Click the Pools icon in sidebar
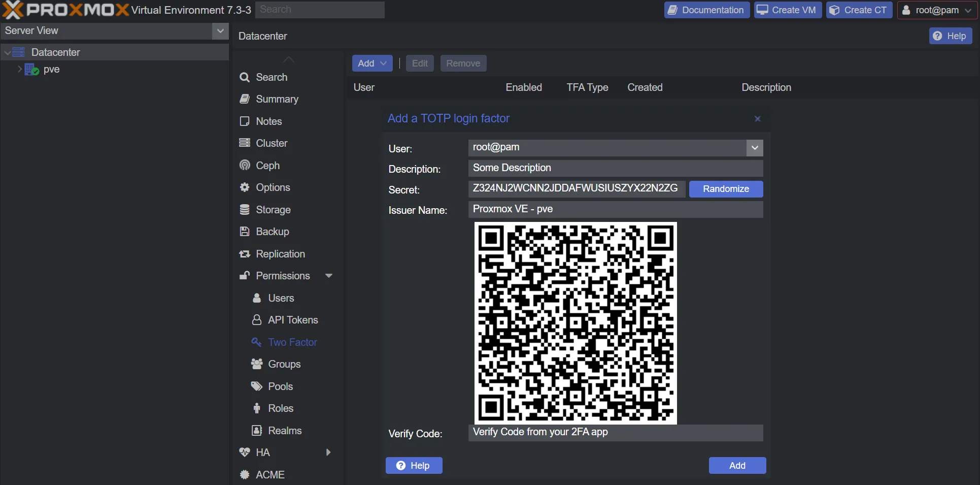This screenshot has width=980, height=485. 256,386
